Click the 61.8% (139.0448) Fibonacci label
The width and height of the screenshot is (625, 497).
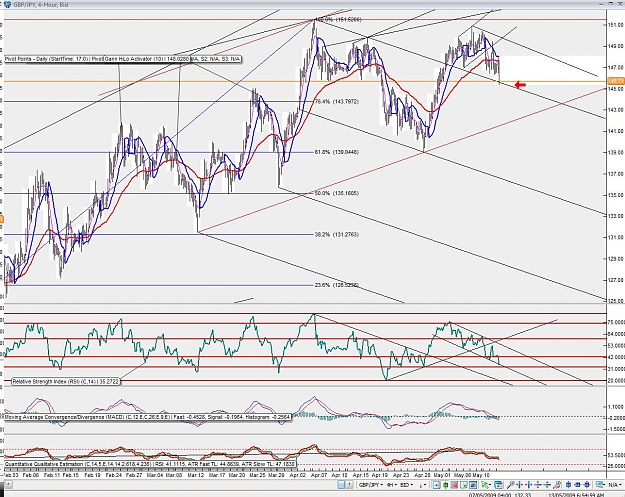(x=336, y=152)
